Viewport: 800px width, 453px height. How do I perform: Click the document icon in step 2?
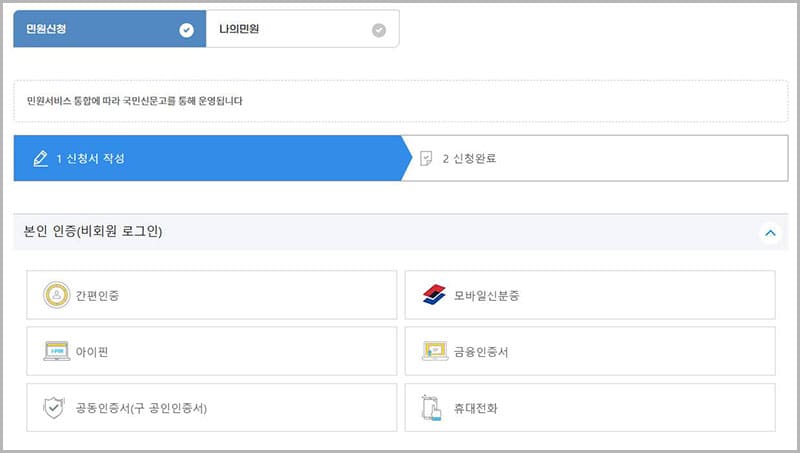pos(426,159)
